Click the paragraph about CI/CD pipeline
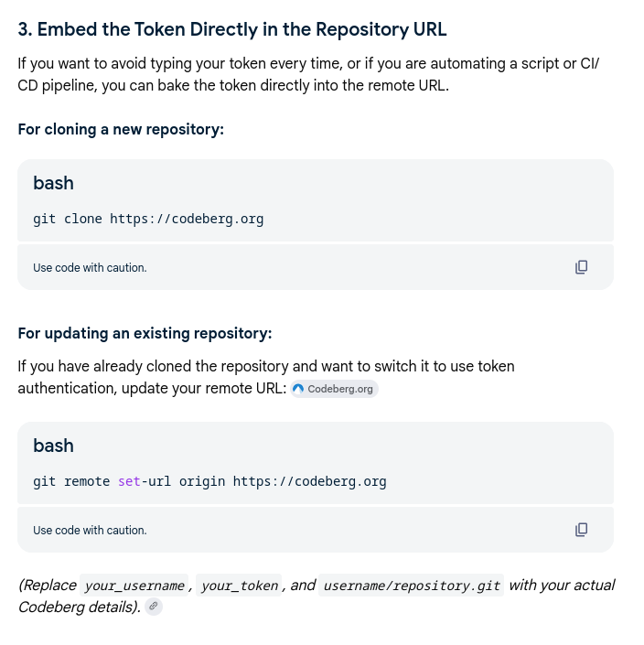The width and height of the screenshot is (644, 645). pyautogui.click(x=308, y=74)
